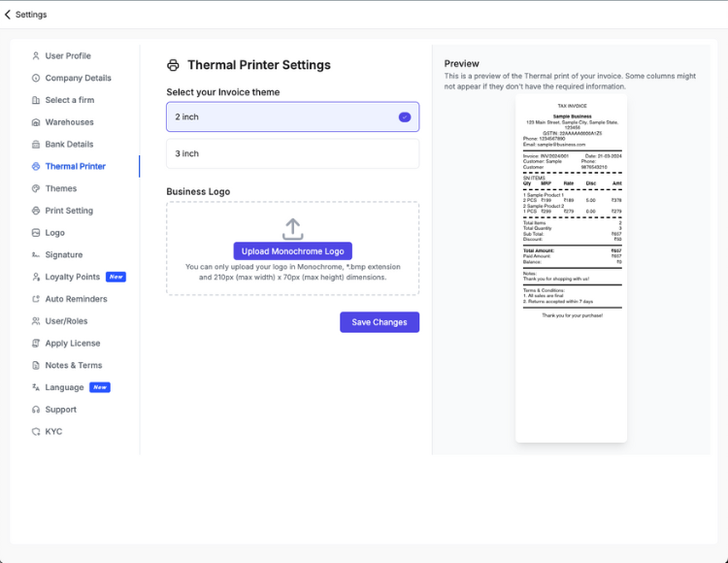Click the Bank Details icon
Screen dimensions: 728x563
(x=36, y=145)
